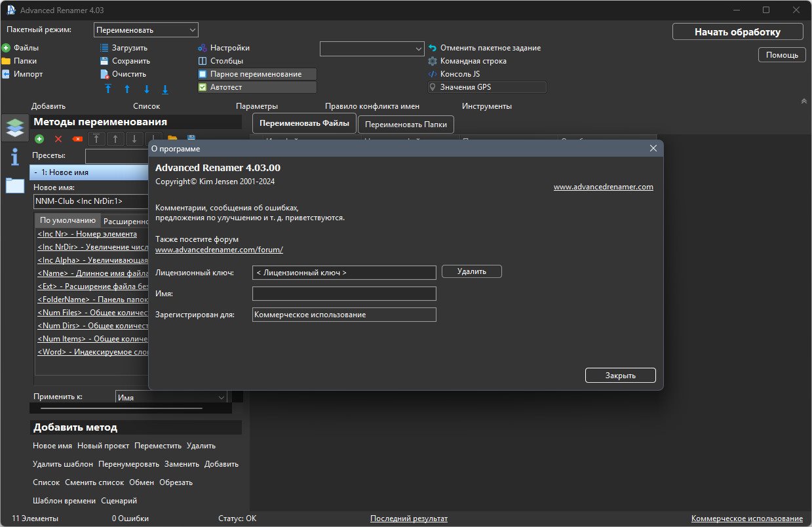The width and height of the screenshot is (812, 527).
Task: Close the О программе dialog with X
Action: click(653, 148)
